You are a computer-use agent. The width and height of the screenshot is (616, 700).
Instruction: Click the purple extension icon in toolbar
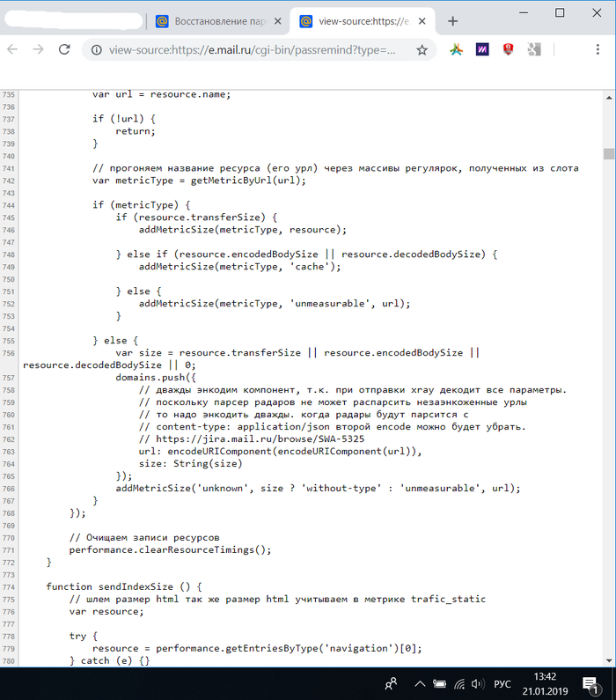481,50
